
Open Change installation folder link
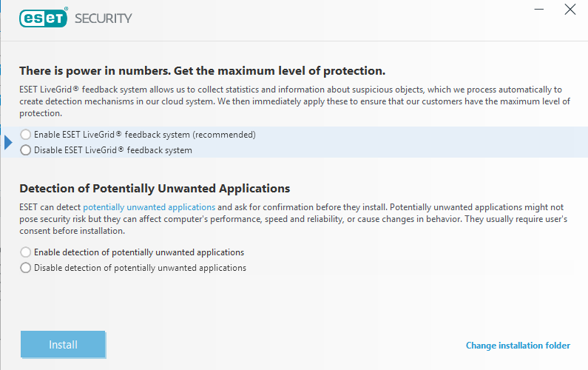point(518,346)
